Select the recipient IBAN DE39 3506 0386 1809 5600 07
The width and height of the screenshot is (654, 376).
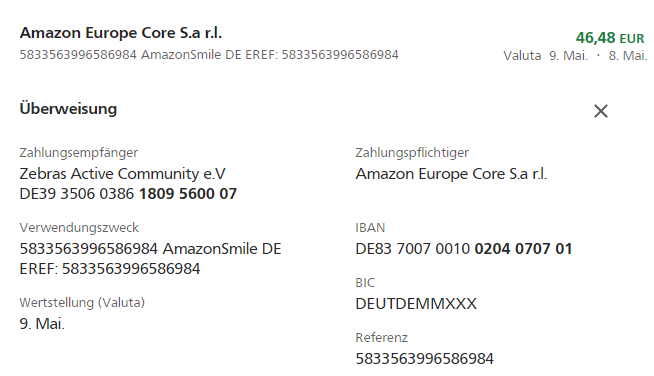tap(128, 194)
